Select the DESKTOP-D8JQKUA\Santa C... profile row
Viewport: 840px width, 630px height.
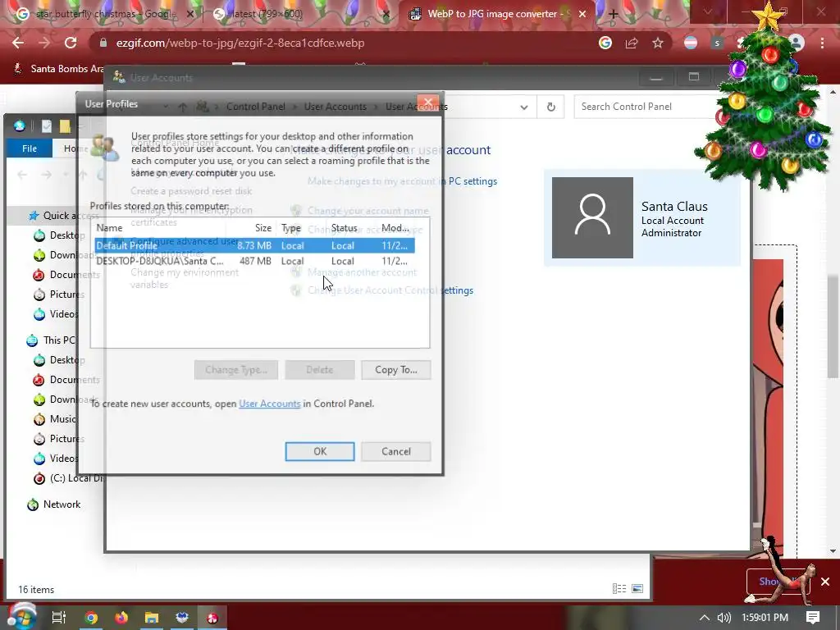254,261
